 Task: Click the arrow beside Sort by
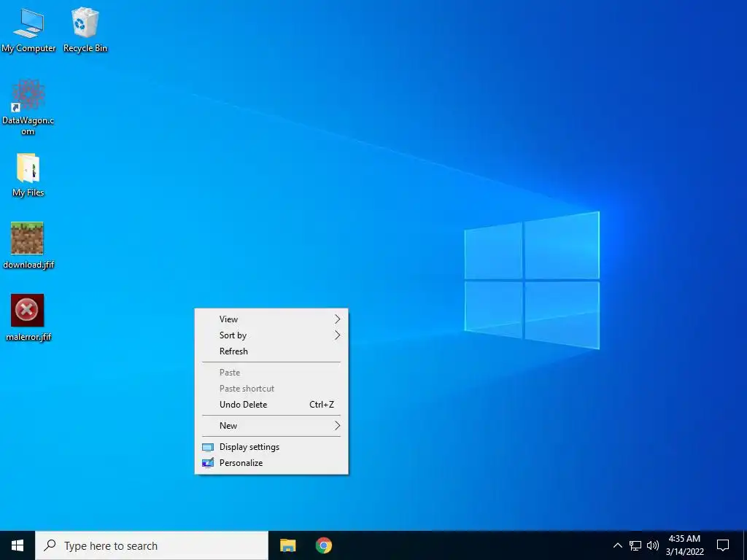point(337,335)
